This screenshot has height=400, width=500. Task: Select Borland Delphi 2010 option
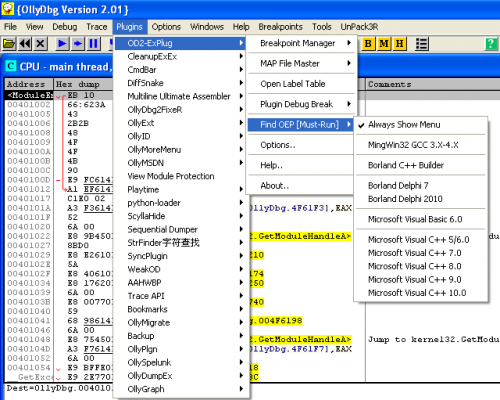[421, 199]
